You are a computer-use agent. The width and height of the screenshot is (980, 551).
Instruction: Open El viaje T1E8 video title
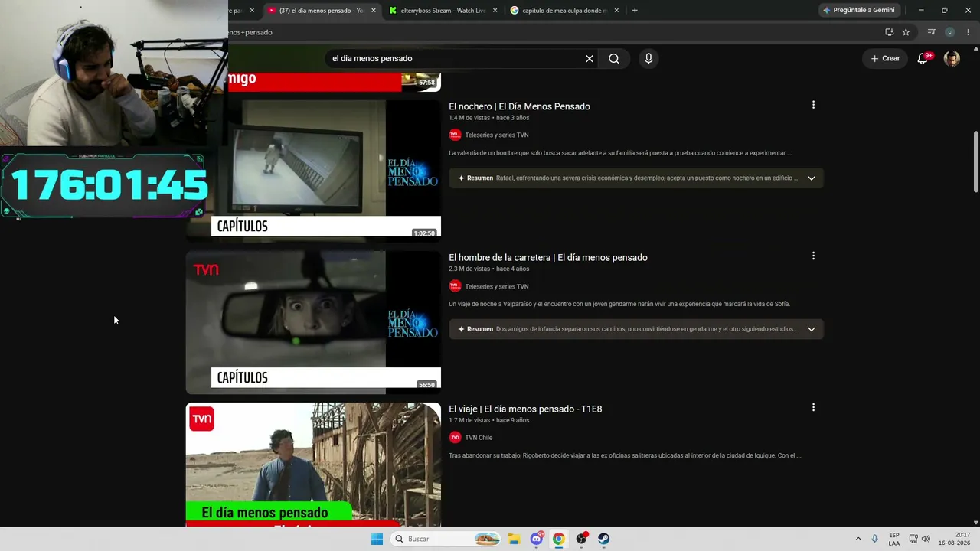tap(525, 409)
